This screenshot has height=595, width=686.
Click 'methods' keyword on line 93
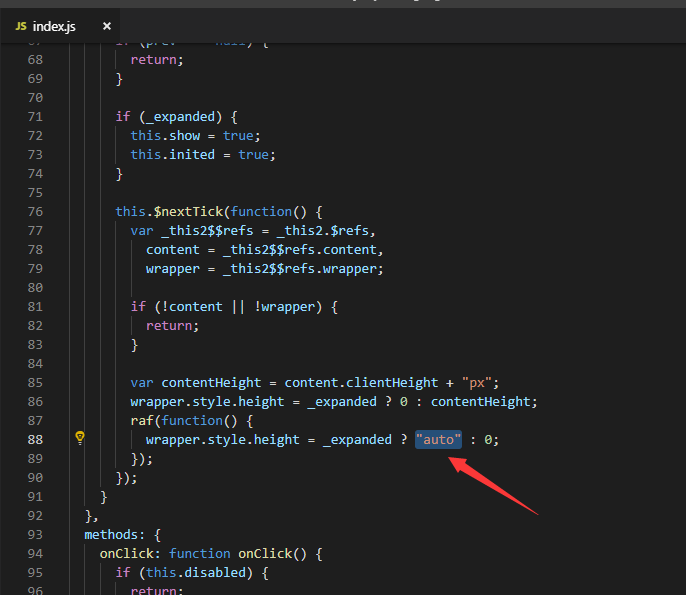tap(111, 534)
